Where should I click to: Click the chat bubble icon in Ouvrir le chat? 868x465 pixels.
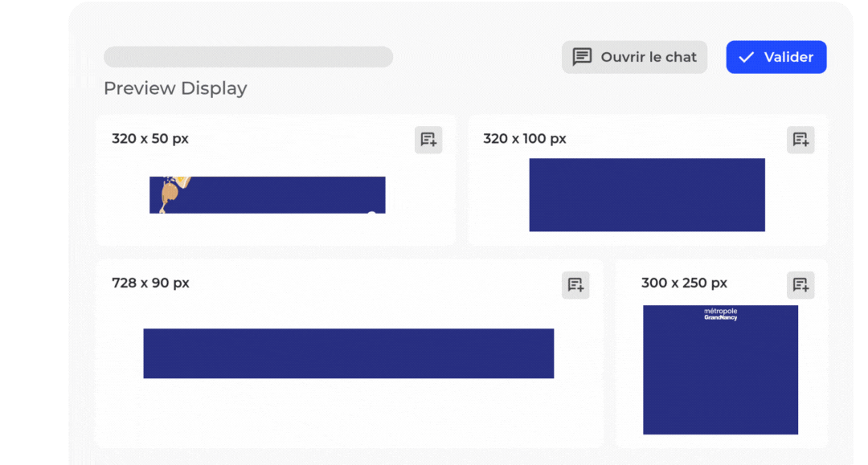pos(582,57)
